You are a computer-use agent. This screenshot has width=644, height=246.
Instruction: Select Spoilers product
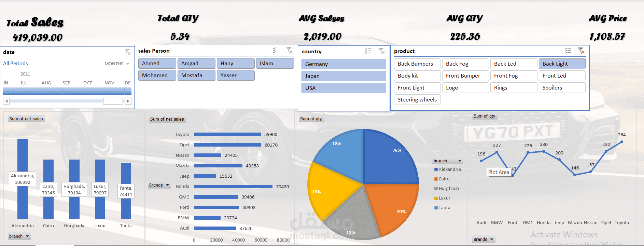click(562, 88)
